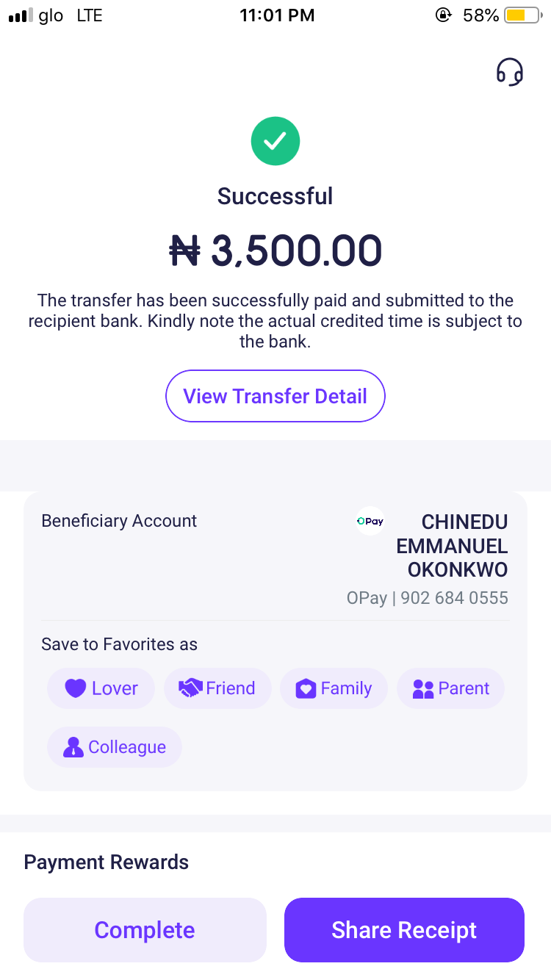
Task: Mark beneficiary as Friend favorite
Action: point(217,688)
